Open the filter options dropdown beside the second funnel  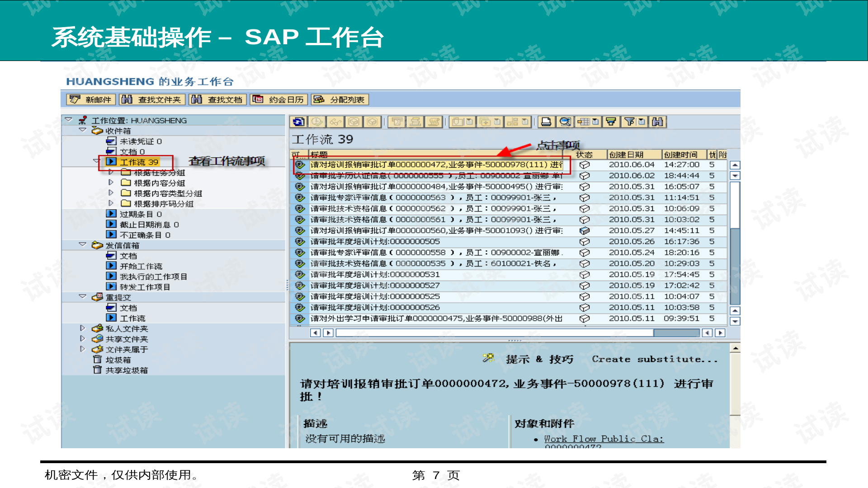[642, 122]
